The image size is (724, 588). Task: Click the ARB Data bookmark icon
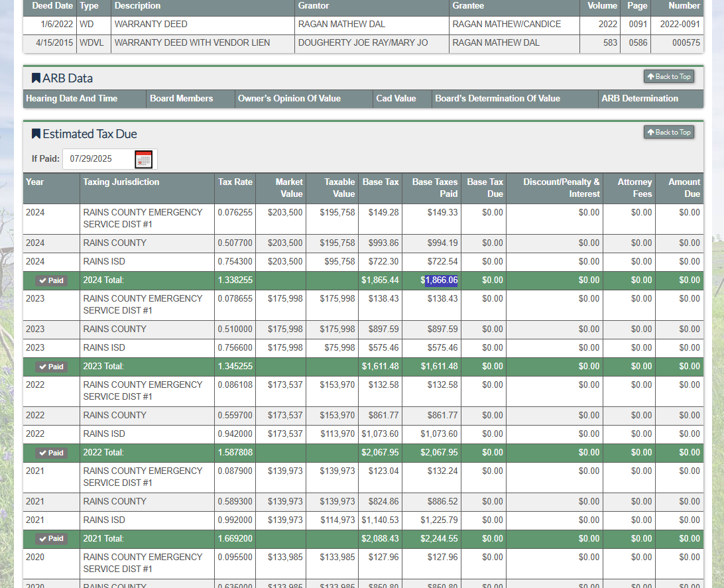(x=36, y=78)
